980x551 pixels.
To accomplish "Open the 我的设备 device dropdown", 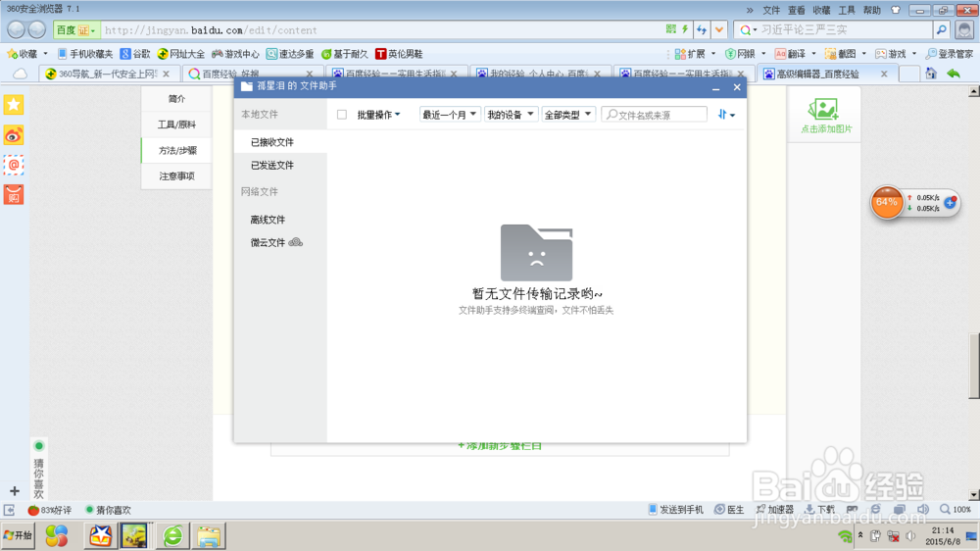I will point(511,115).
